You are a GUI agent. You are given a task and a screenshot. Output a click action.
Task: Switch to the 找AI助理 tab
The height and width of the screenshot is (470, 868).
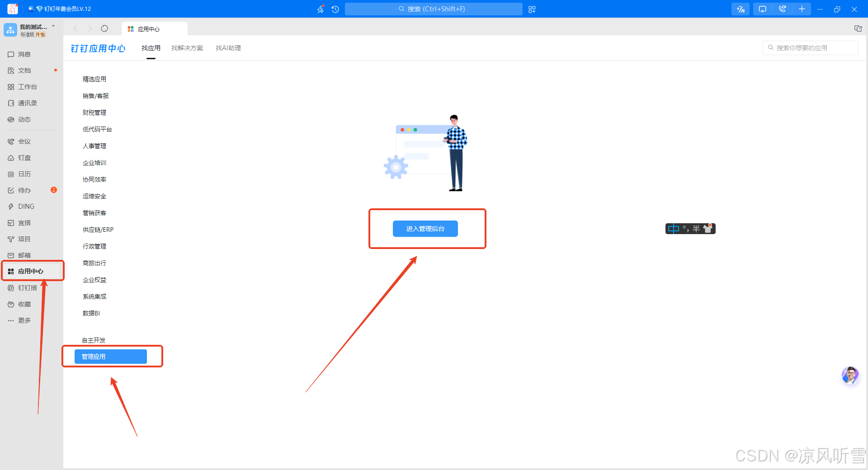click(228, 48)
